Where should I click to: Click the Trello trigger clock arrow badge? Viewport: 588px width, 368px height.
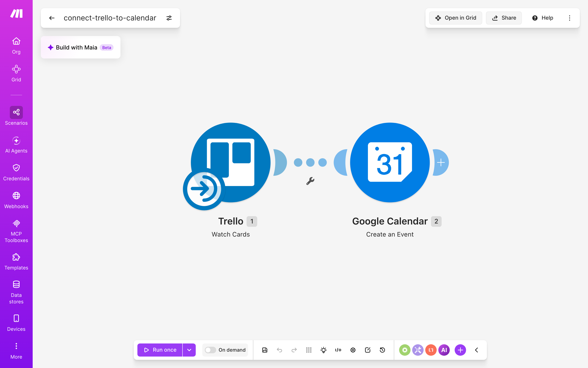coord(204,189)
